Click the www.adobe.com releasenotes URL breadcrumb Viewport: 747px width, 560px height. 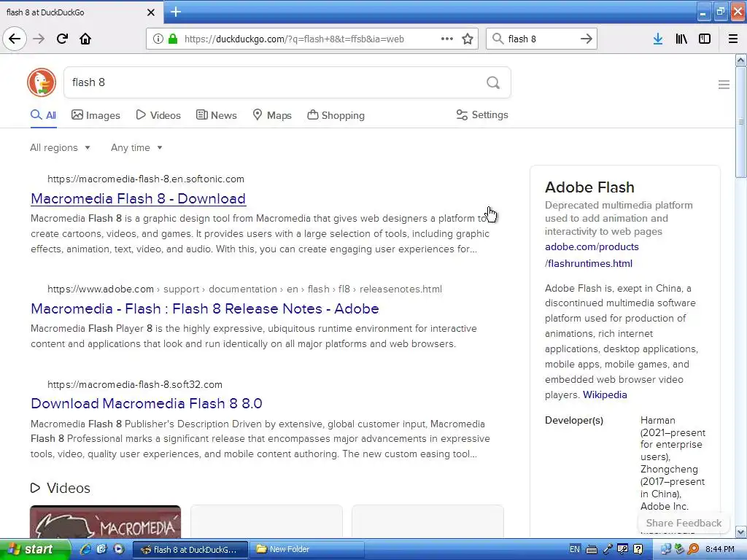click(244, 289)
